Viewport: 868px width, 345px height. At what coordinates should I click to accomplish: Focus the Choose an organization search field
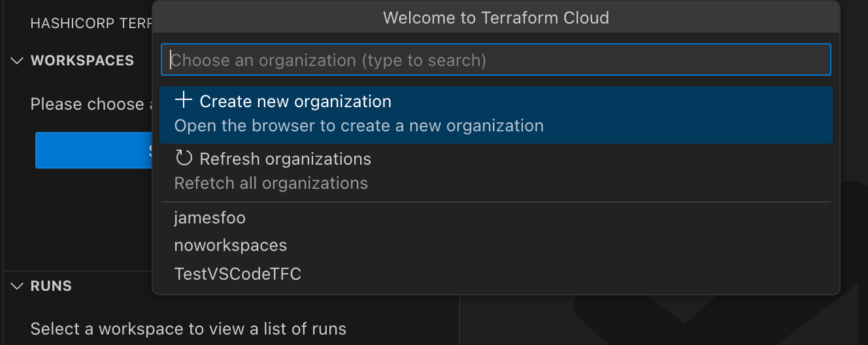point(496,60)
